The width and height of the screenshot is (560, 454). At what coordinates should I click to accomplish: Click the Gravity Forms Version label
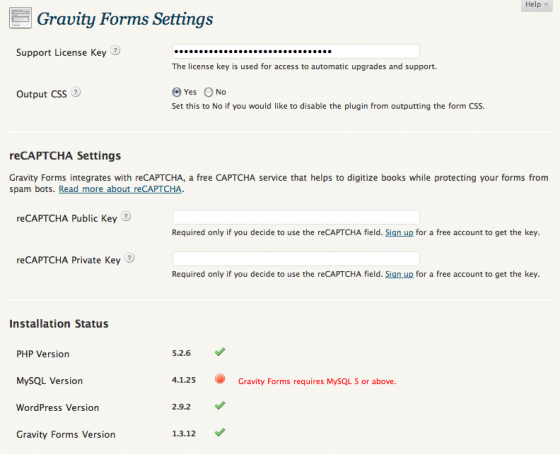coord(66,434)
